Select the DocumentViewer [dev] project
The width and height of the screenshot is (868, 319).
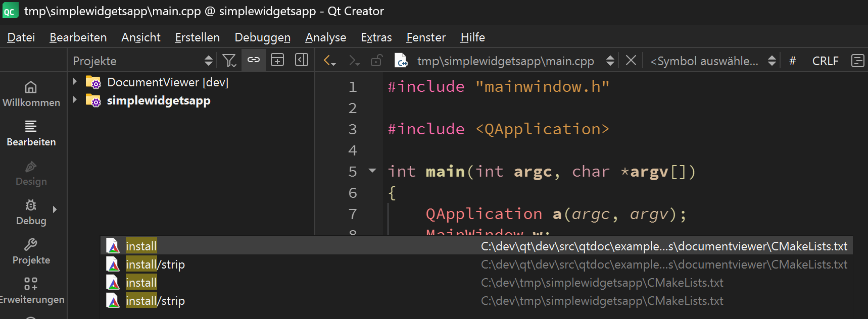pos(168,82)
